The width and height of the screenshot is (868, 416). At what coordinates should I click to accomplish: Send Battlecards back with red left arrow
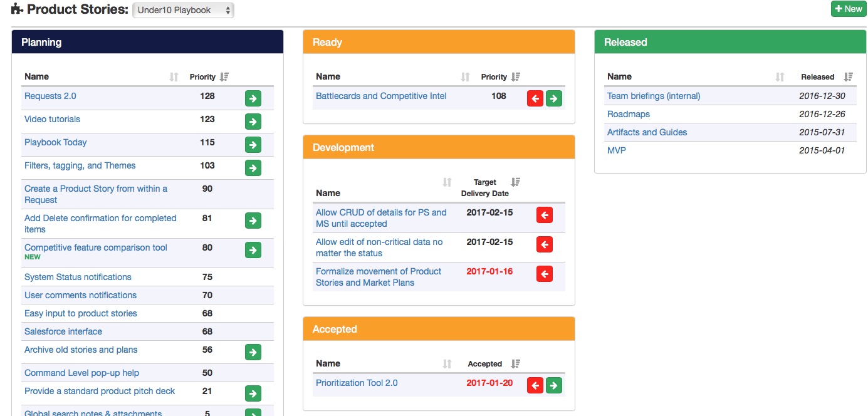click(535, 98)
